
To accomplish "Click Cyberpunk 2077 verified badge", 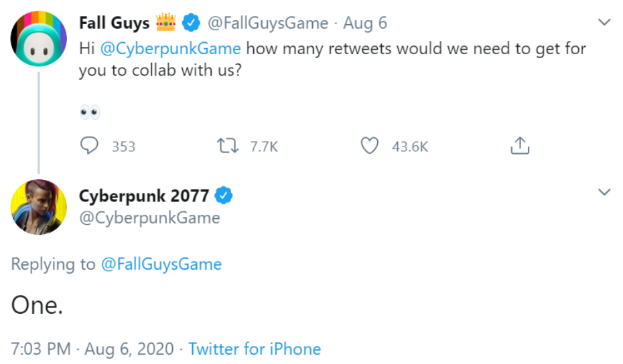I will [224, 195].
